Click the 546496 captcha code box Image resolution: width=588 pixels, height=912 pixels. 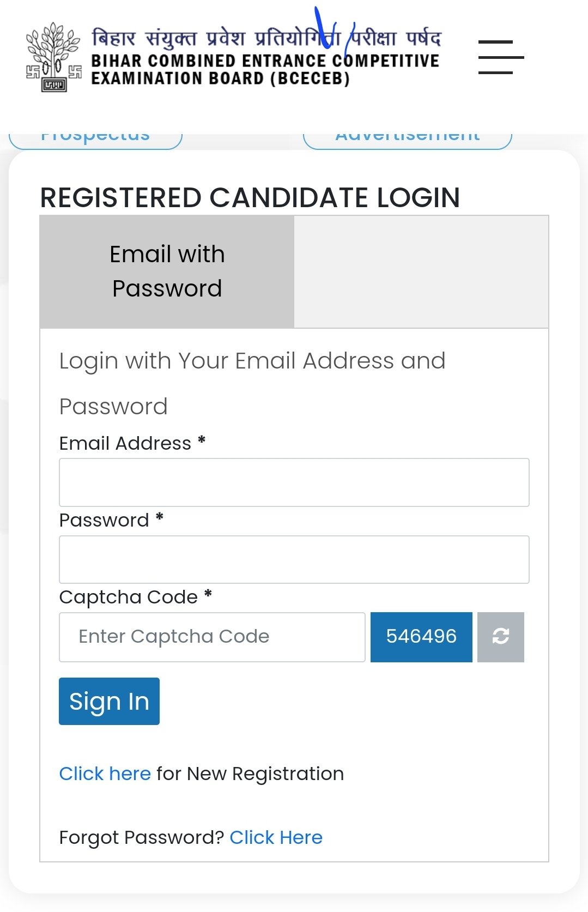tap(421, 637)
